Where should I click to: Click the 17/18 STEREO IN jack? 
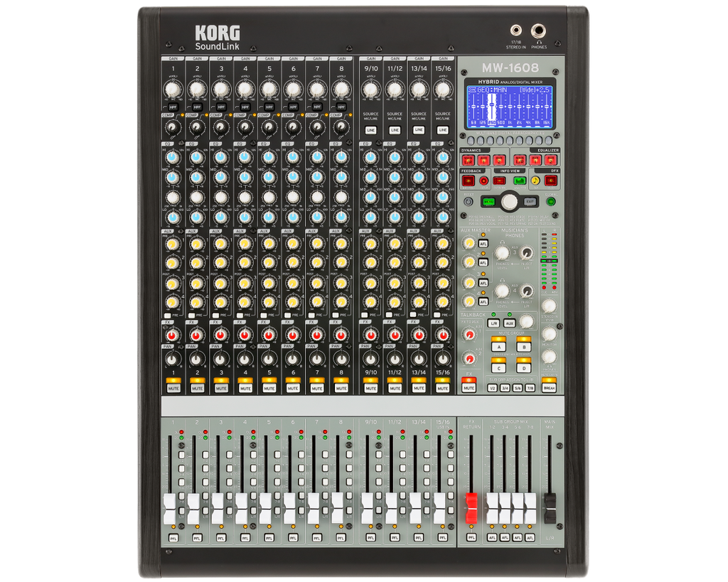(x=516, y=31)
